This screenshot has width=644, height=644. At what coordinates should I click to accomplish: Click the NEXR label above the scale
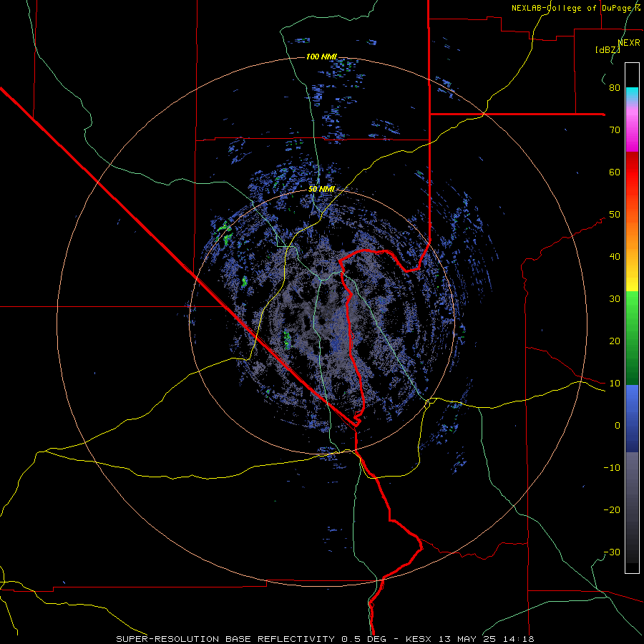(629, 43)
